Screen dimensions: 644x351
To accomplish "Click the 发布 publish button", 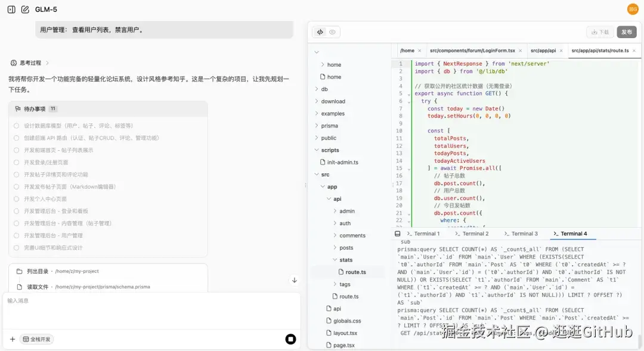I will [x=626, y=32].
